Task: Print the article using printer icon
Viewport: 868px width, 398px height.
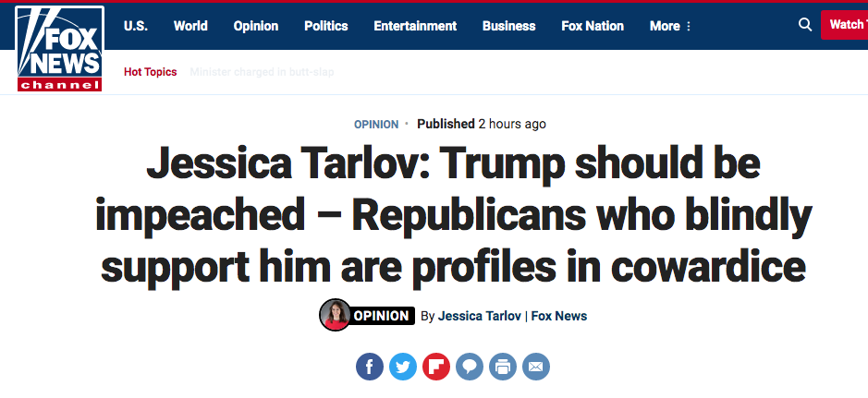Action: click(503, 367)
